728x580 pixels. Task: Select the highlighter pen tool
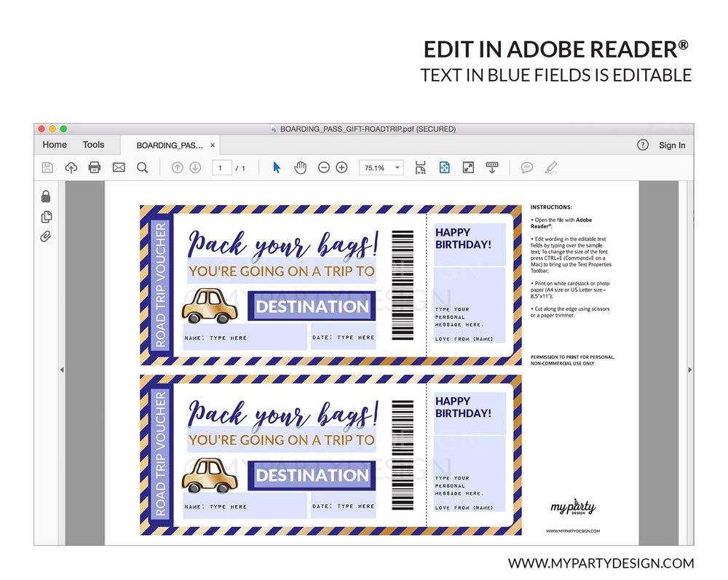point(550,167)
